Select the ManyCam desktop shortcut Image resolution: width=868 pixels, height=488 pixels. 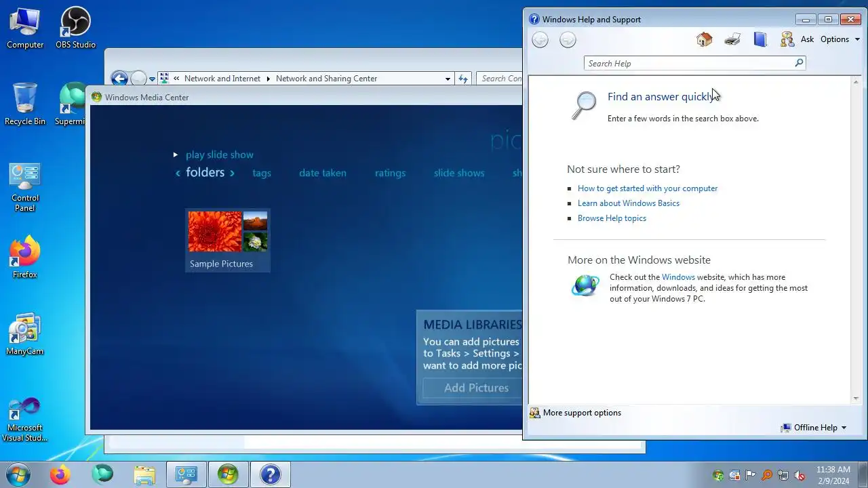click(25, 334)
